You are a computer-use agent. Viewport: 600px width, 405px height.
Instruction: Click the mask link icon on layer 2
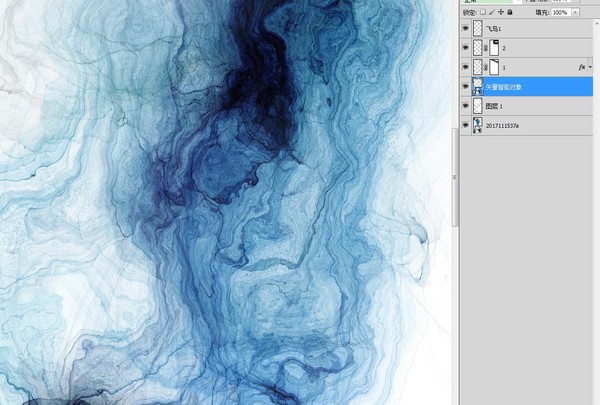486,48
